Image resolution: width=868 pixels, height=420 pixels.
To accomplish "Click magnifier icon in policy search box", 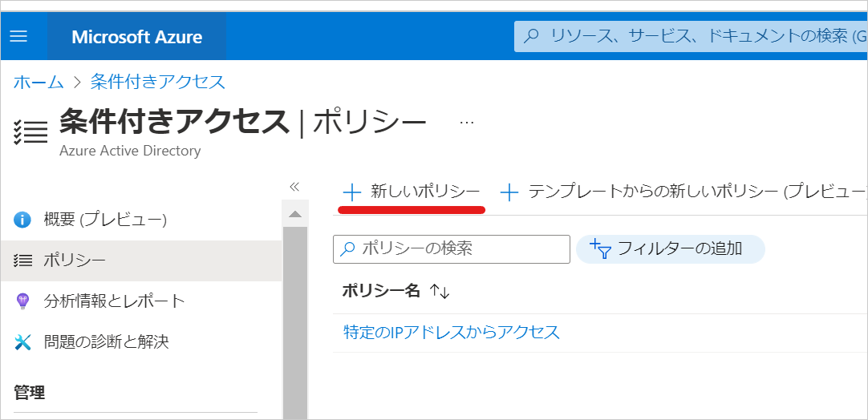I will pos(347,249).
